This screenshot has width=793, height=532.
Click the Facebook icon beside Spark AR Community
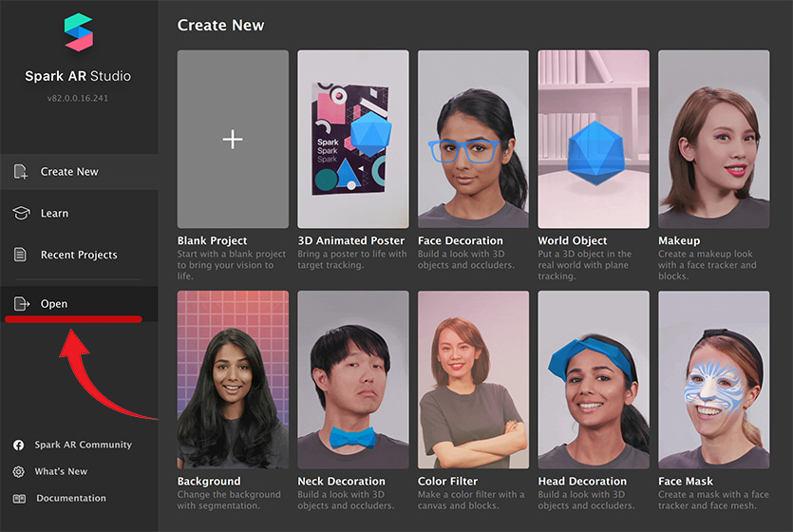click(19, 445)
